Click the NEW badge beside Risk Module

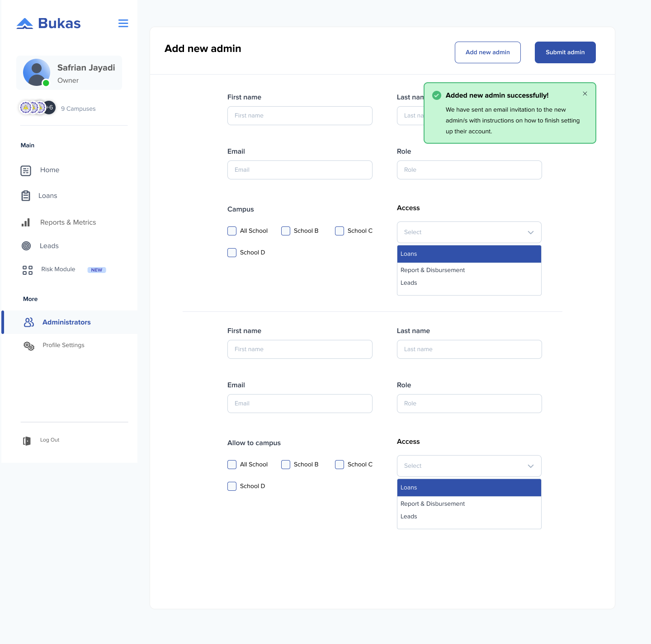97,270
